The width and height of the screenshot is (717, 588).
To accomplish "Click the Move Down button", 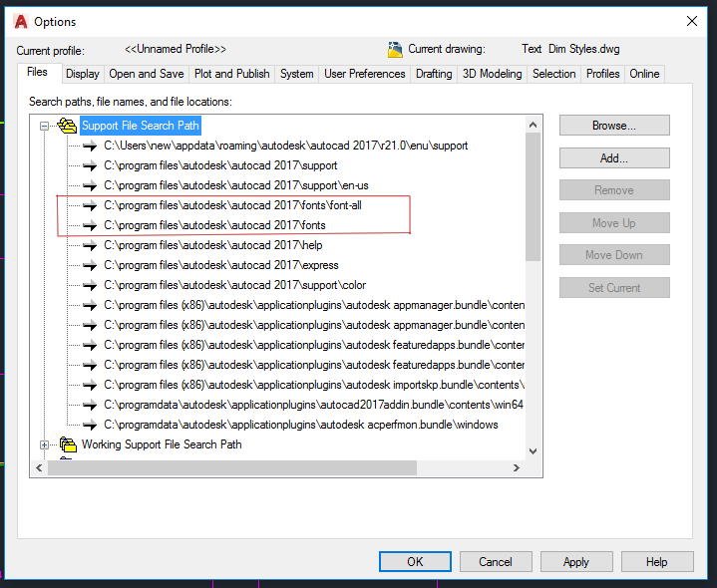I will point(614,255).
